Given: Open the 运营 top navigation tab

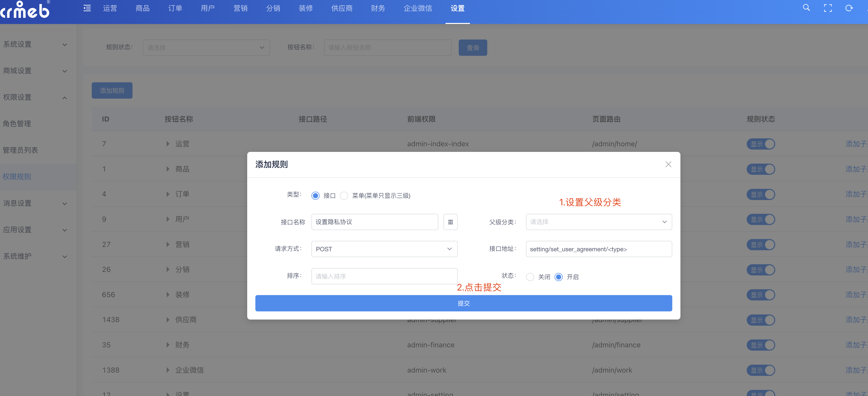Looking at the screenshot, I should [110, 8].
